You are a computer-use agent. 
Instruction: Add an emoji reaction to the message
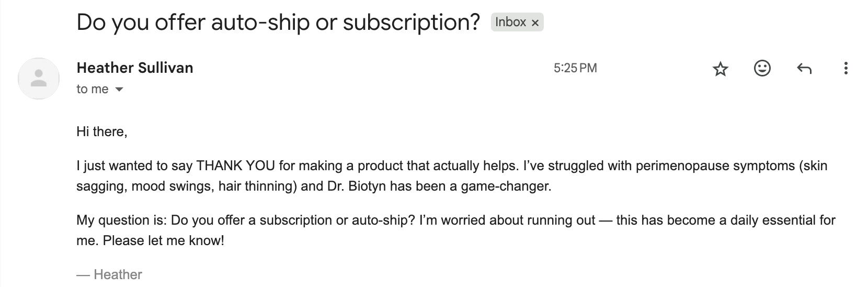tap(762, 68)
